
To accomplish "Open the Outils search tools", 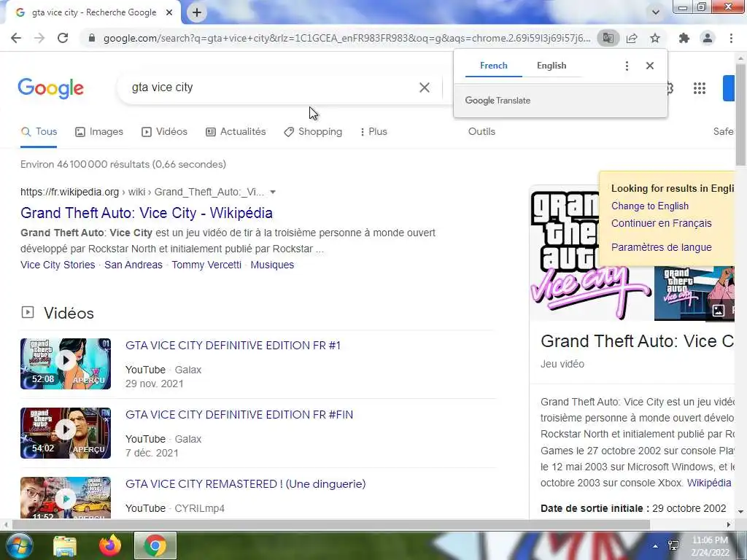I will (481, 132).
